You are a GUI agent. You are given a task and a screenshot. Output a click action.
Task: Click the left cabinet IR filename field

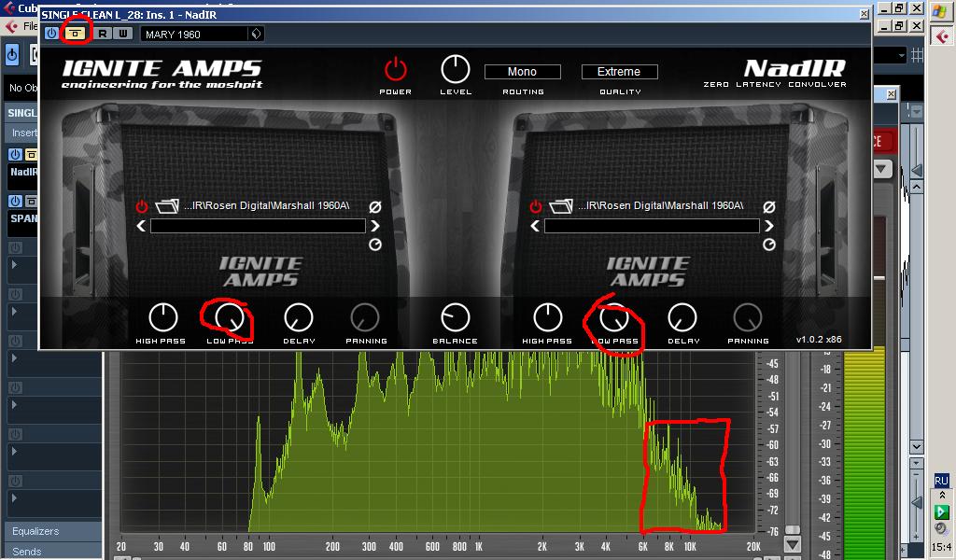258,226
